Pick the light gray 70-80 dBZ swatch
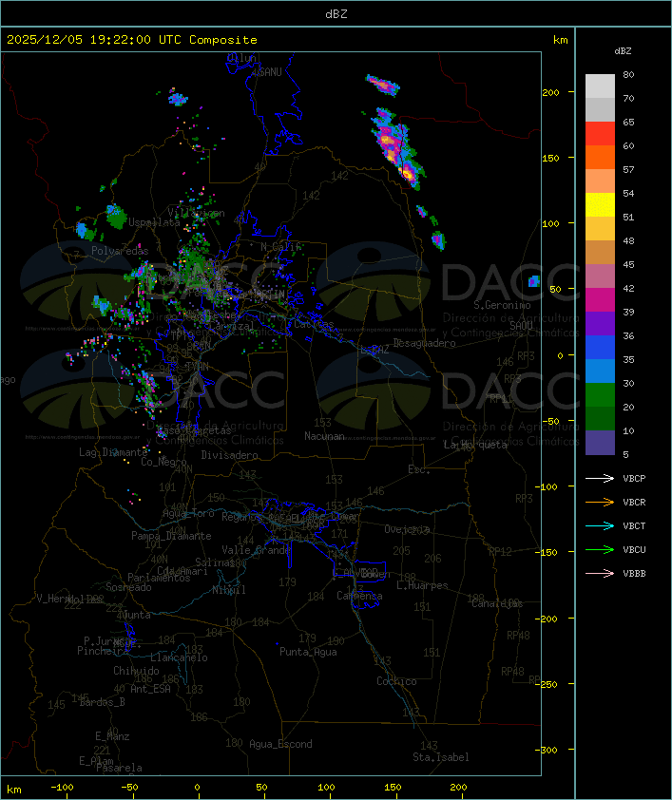The image size is (672, 800). 600,86
